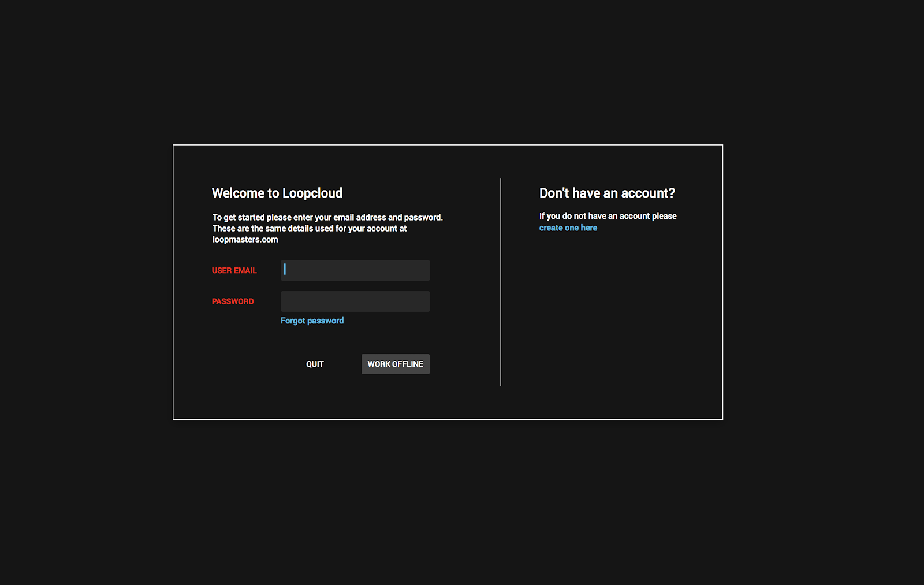
Task: Focus the Password input field
Action: coord(355,301)
